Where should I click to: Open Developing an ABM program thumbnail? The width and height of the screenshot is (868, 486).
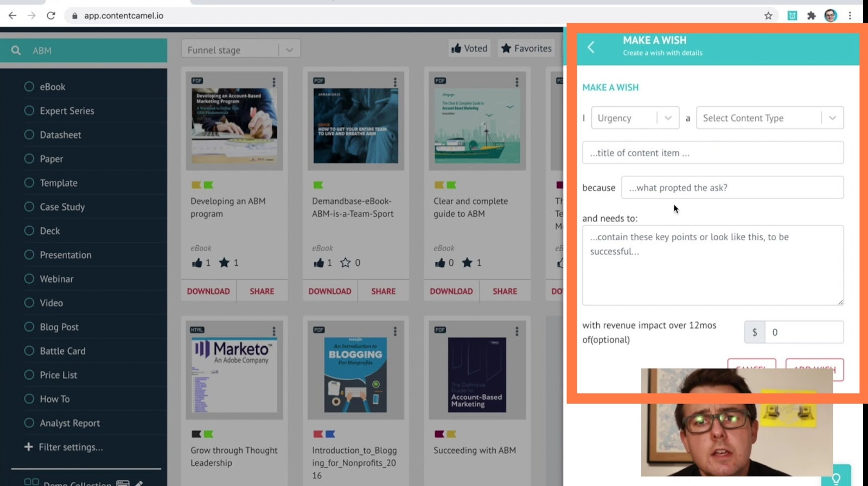point(234,121)
